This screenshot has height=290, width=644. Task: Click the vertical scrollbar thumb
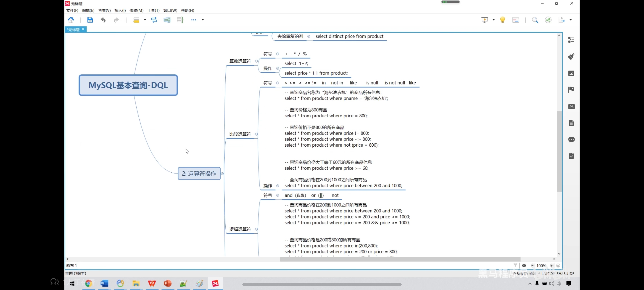pyautogui.click(x=559, y=151)
